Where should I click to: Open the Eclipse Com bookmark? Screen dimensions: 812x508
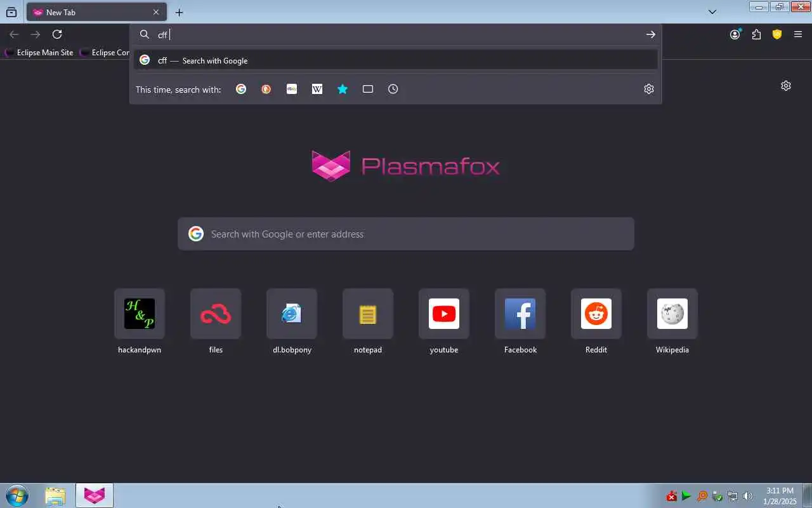(x=105, y=53)
